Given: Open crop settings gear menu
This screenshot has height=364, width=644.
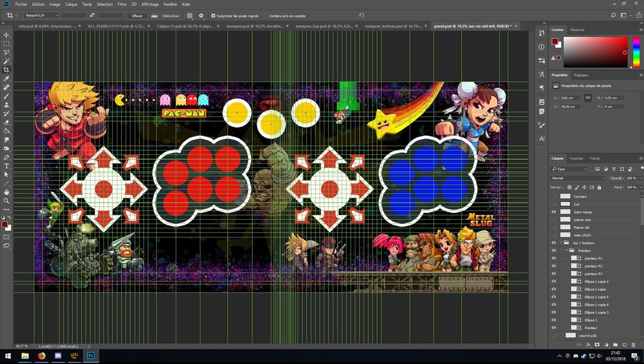Looking at the screenshot, I should (202, 15).
